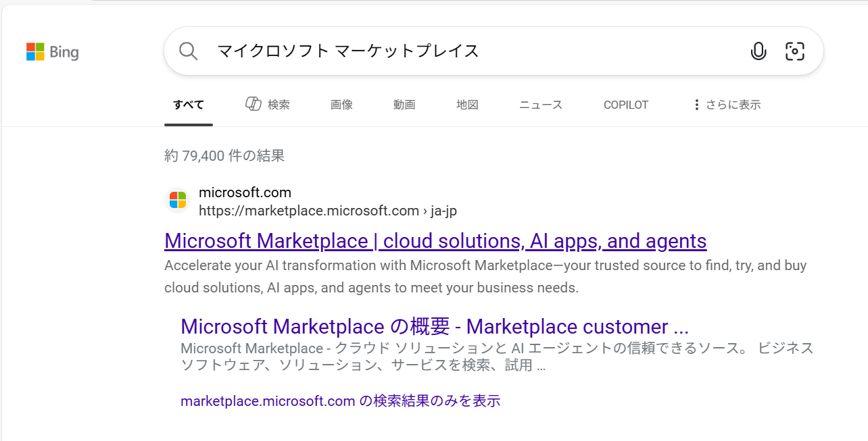This screenshot has width=868, height=441.
Task: Select the ニュース tab
Action: coord(540,104)
